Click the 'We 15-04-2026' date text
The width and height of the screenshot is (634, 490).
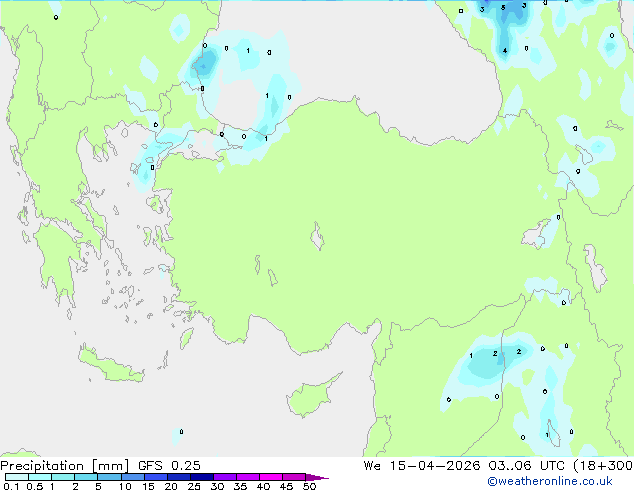click(422, 466)
